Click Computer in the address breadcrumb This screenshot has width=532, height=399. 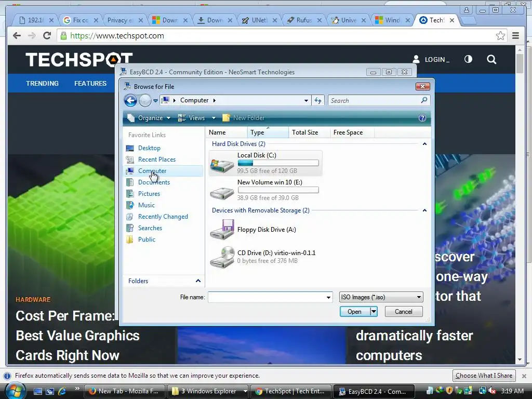point(194,100)
